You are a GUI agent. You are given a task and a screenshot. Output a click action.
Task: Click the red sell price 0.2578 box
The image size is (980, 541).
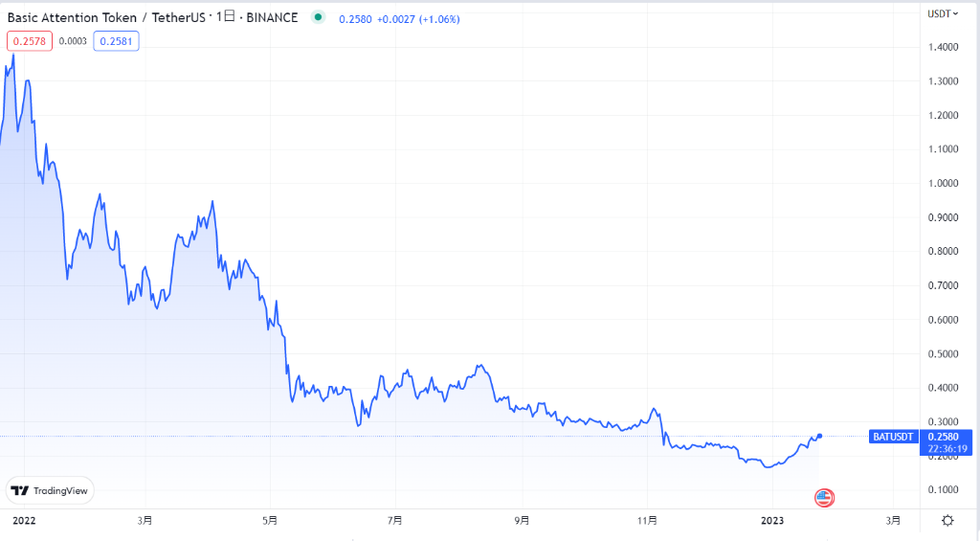click(30, 41)
